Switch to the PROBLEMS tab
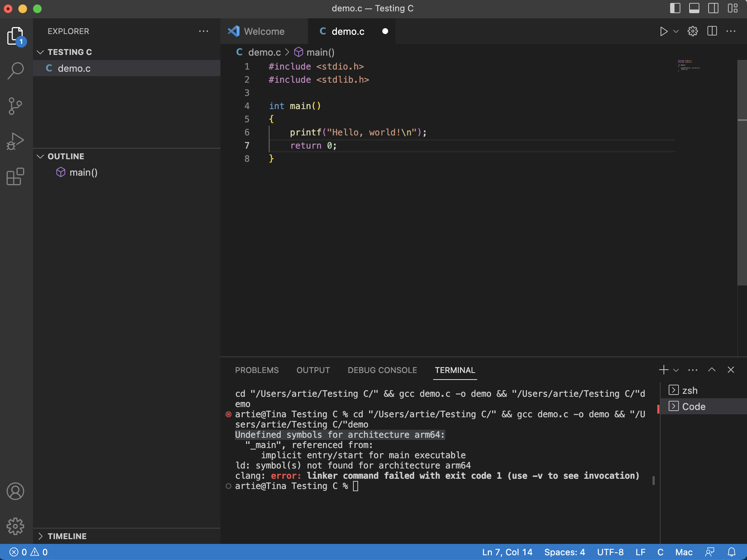 pyautogui.click(x=257, y=370)
